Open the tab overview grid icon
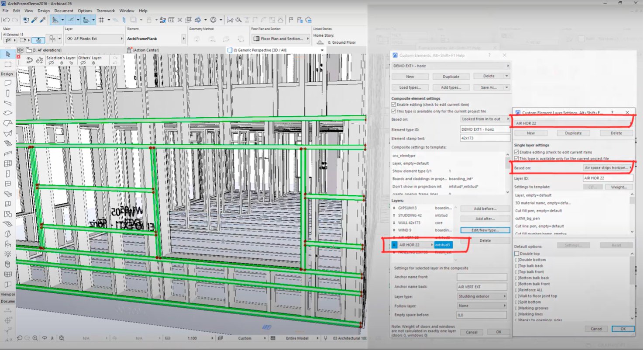The width and height of the screenshot is (644, 351). 20,50
